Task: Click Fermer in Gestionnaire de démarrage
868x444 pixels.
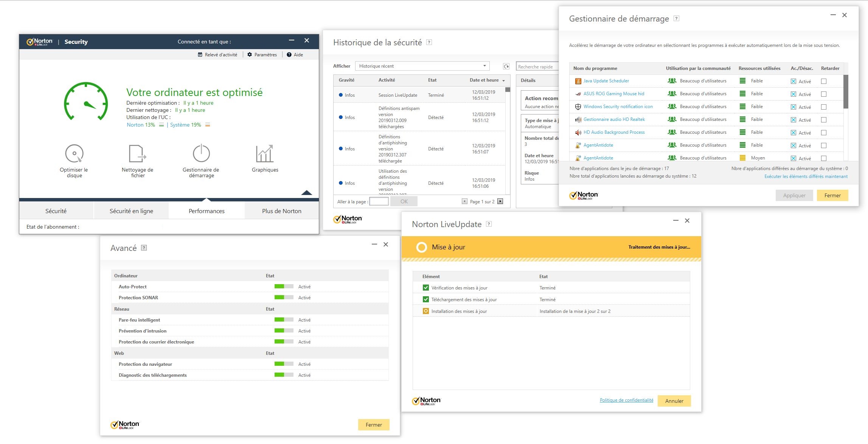Action: 832,195
